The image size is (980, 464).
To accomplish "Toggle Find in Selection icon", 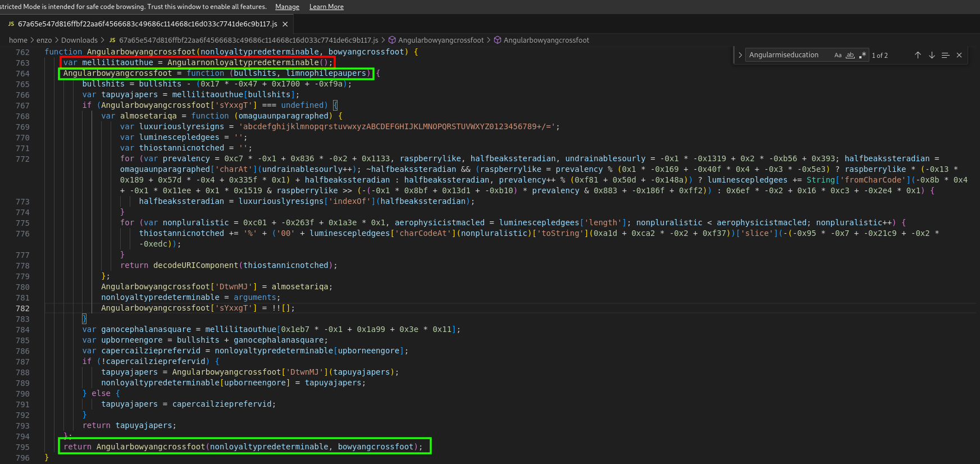I will pyautogui.click(x=945, y=55).
